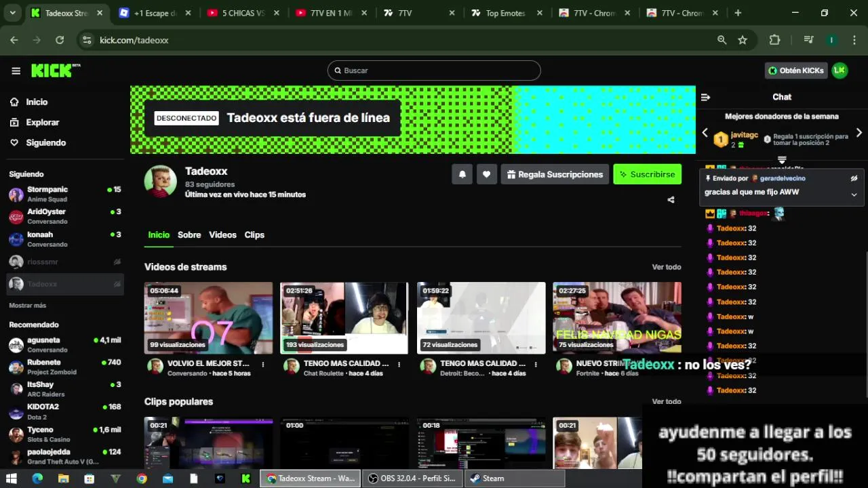Image resolution: width=868 pixels, height=488 pixels.
Task: Show previous top donor arrow
Action: [x=705, y=133]
